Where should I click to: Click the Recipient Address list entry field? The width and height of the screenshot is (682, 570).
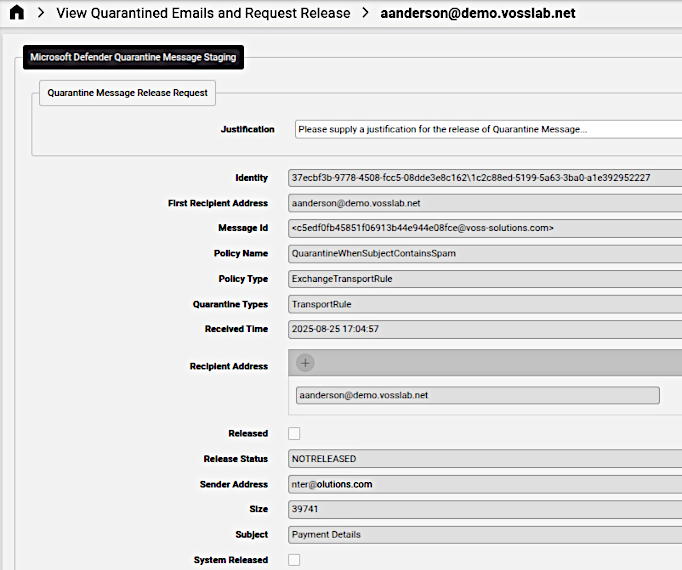pos(478,395)
